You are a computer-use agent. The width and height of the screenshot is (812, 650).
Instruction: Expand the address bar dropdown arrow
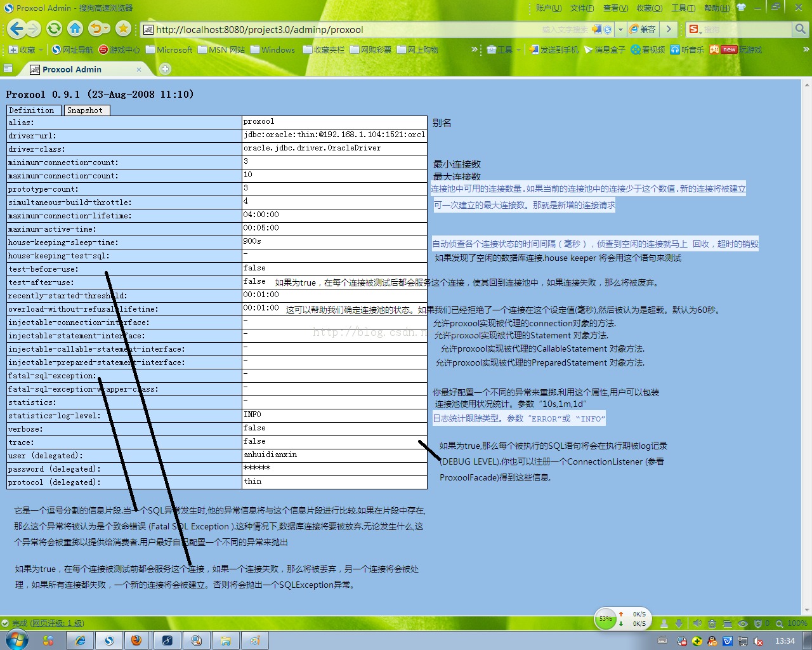click(620, 29)
